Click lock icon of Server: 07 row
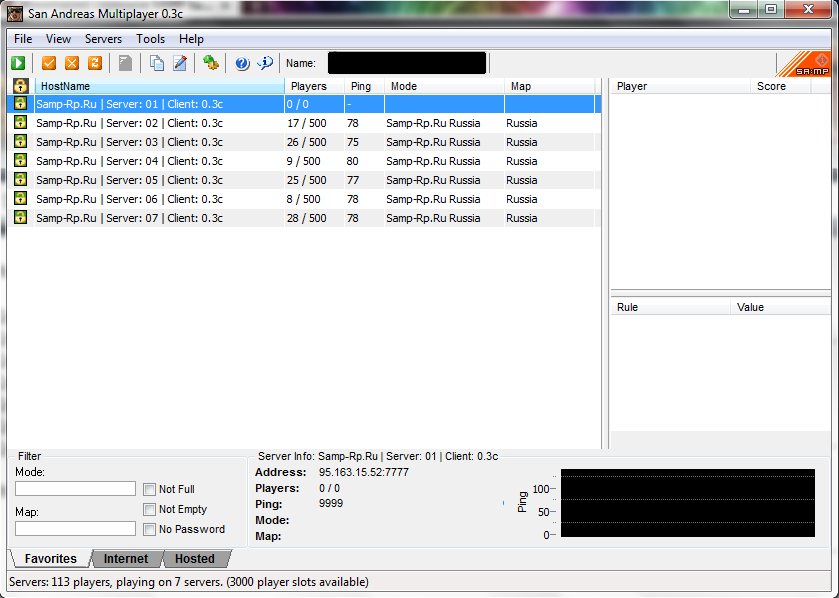Screen dimensions: 839x598 coord(20,218)
